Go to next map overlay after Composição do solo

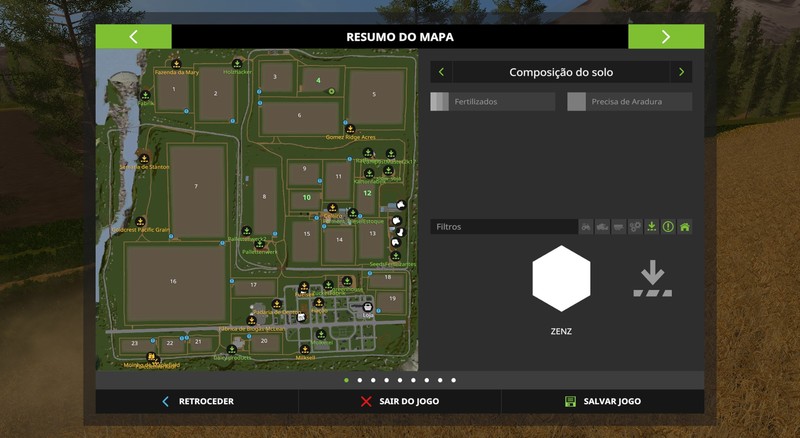click(681, 72)
